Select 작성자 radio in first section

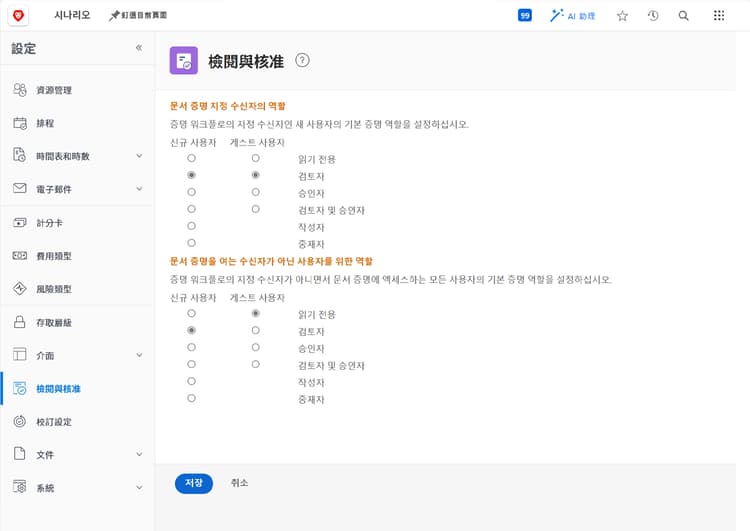tap(191, 226)
